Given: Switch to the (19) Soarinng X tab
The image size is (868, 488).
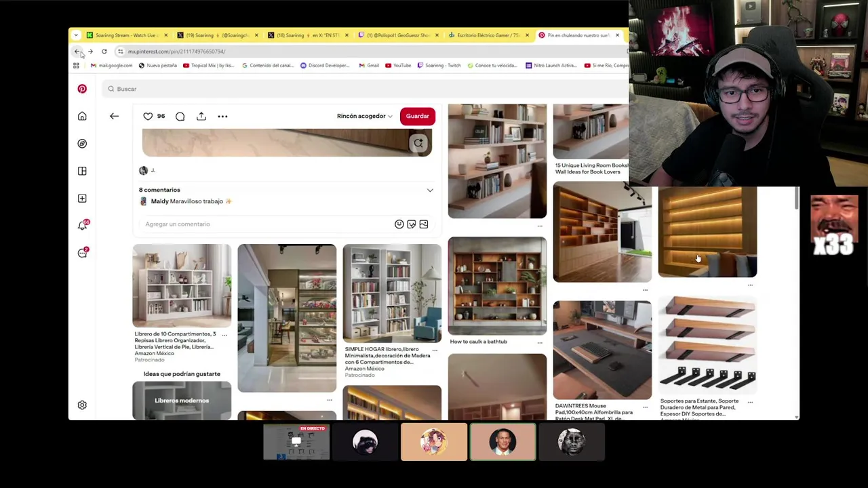Looking at the screenshot, I should pos(216,35).
